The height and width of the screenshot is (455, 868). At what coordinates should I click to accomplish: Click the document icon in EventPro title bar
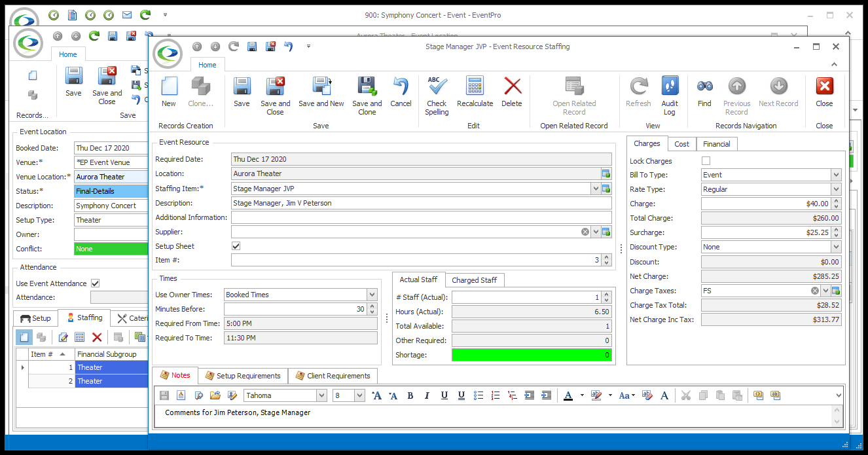pyautogui.click(x=72, y=14)
